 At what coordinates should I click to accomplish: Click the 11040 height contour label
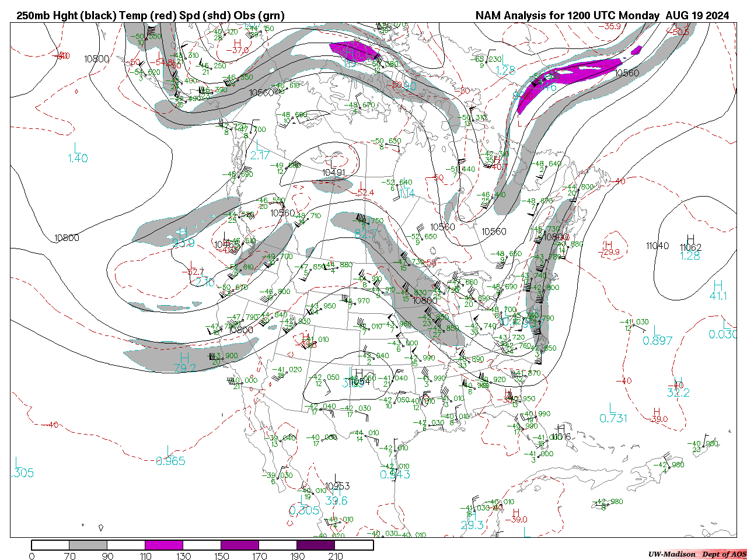tap(657, 246)
